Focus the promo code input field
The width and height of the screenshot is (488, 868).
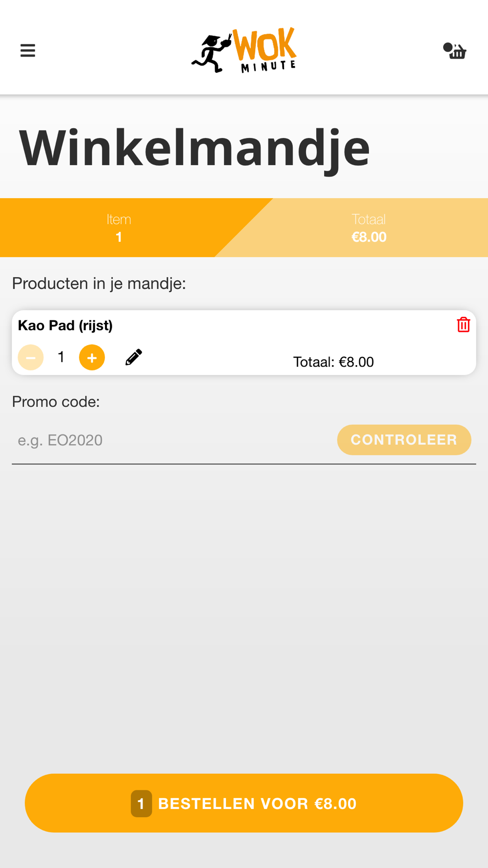[171, 440]
